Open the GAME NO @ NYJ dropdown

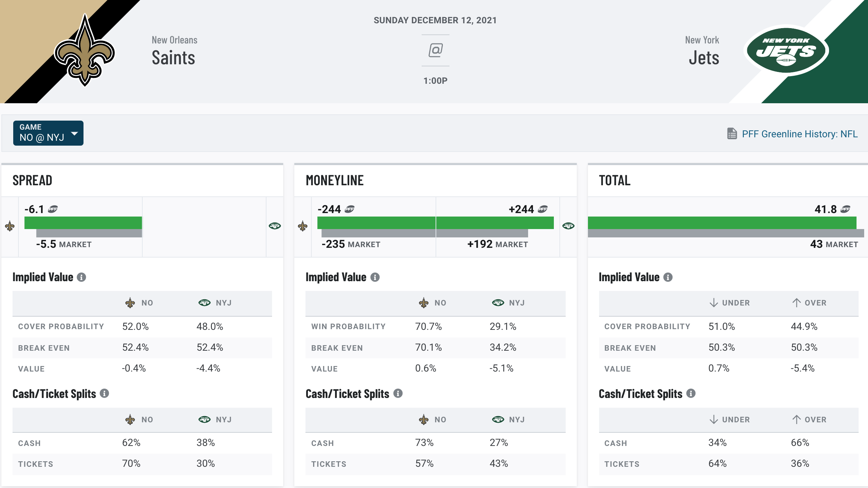coord(48,133)
